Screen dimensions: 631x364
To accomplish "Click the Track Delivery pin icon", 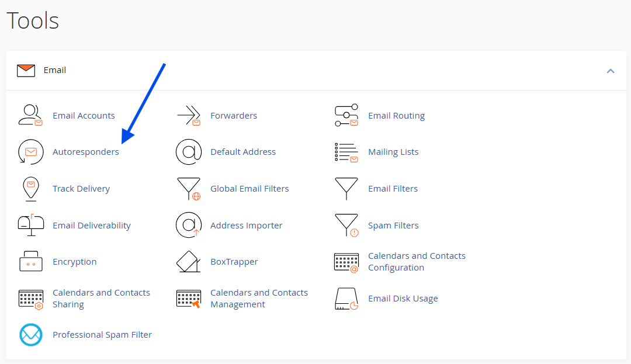I will tap(30, 189).
